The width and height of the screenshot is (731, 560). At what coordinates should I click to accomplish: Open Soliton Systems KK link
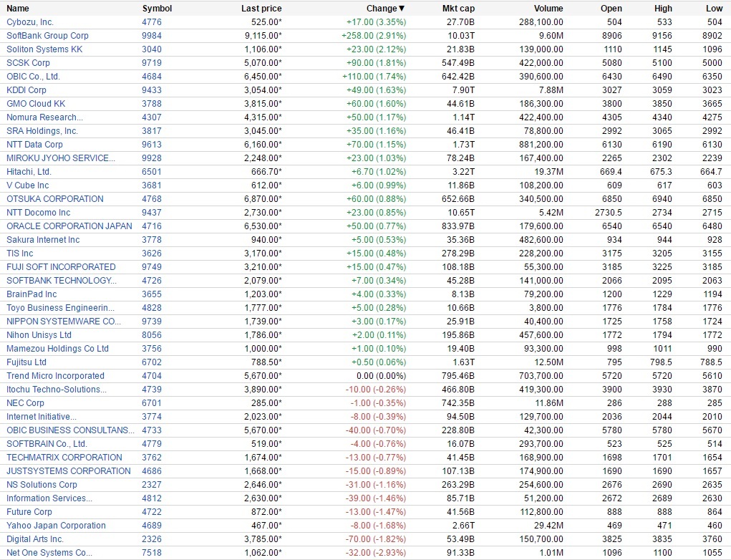[44, 49]
